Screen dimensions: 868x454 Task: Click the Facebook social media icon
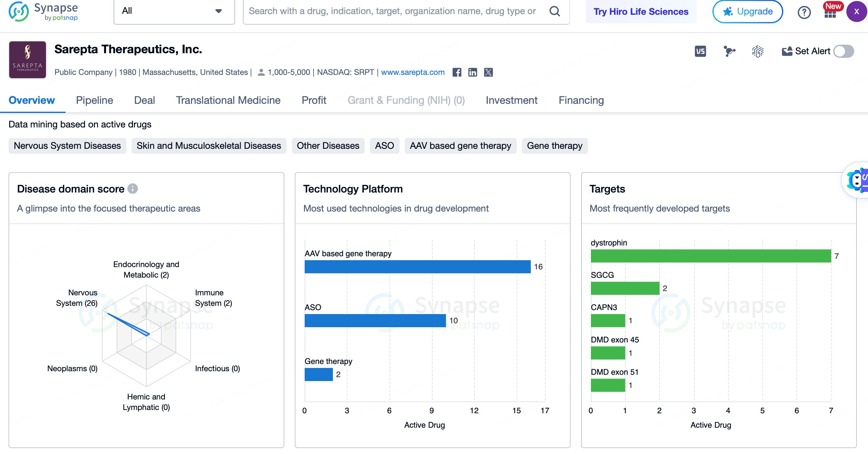457,72
